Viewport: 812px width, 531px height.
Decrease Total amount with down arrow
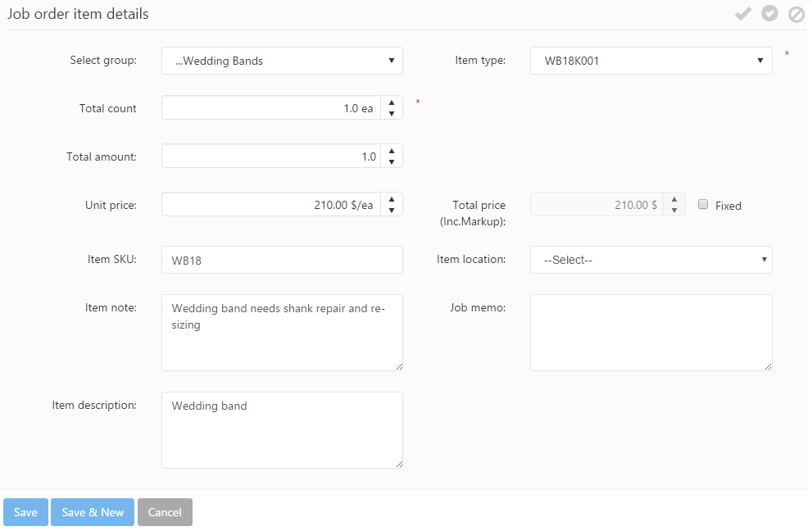click(x=392, y=162)
